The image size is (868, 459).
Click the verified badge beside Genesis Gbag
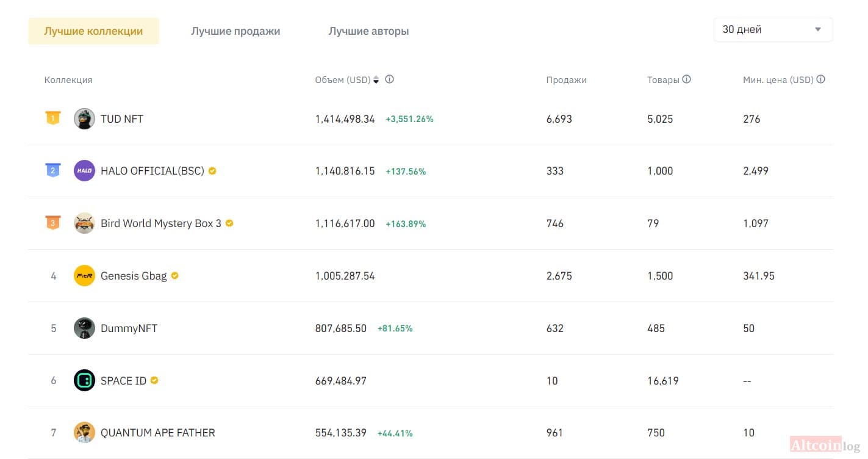174,276
